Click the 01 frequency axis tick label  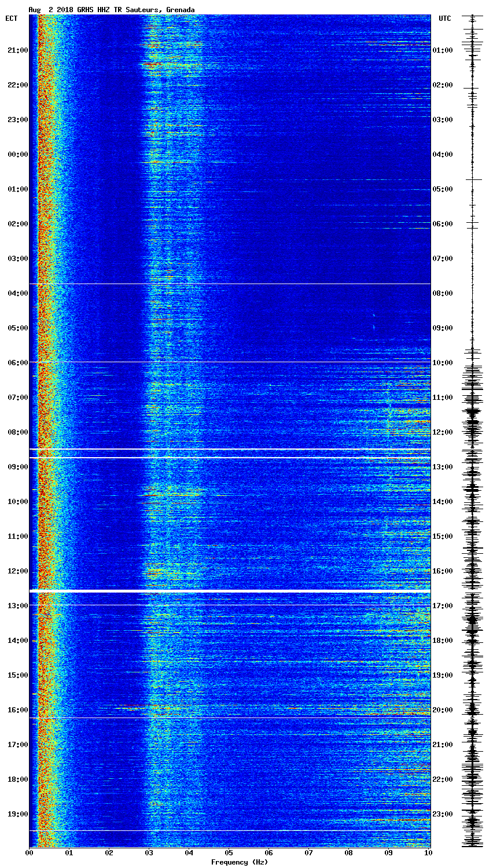point(69,853)
